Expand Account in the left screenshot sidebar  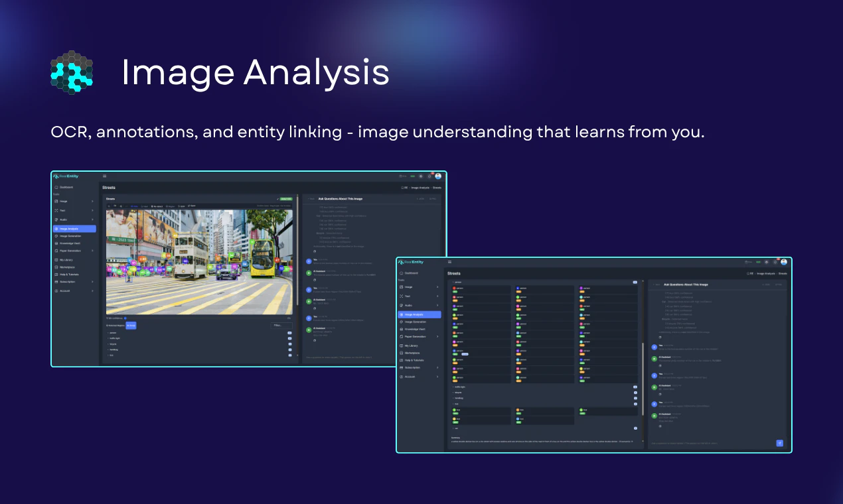75,290
